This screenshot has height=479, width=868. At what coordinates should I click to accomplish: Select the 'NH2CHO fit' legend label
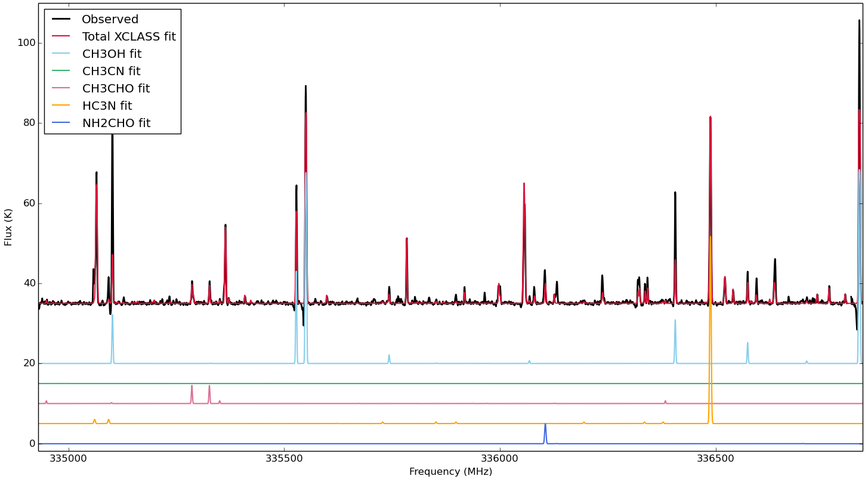pyautogui.click(x=116, y=123)
